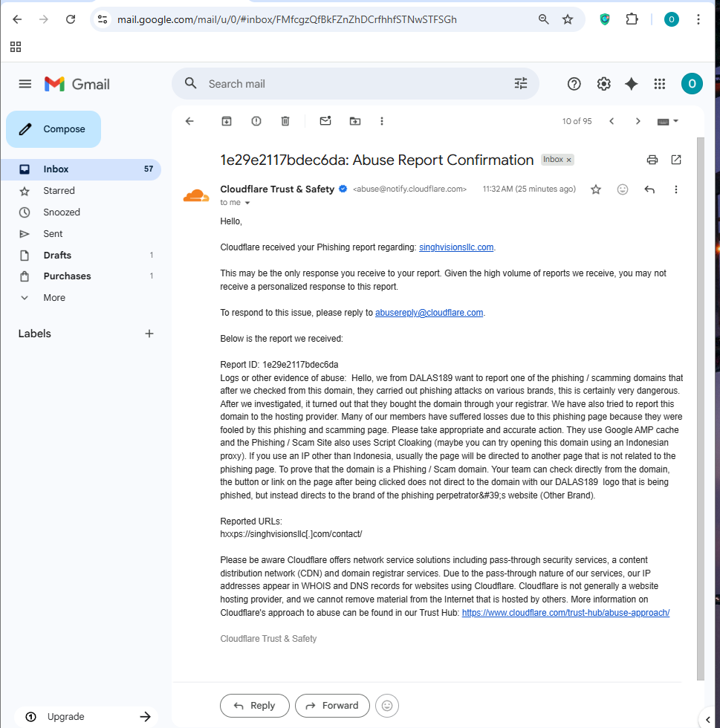The width and height of the screenshot is (720, 728).
Task: Report spam icon in email toolbar
Action: pos(256,121)
